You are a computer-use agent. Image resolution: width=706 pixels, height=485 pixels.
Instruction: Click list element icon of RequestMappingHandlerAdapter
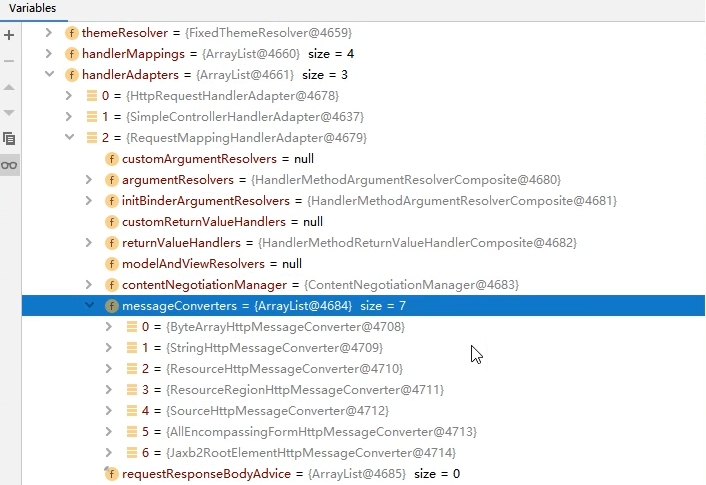click(92, 137)
